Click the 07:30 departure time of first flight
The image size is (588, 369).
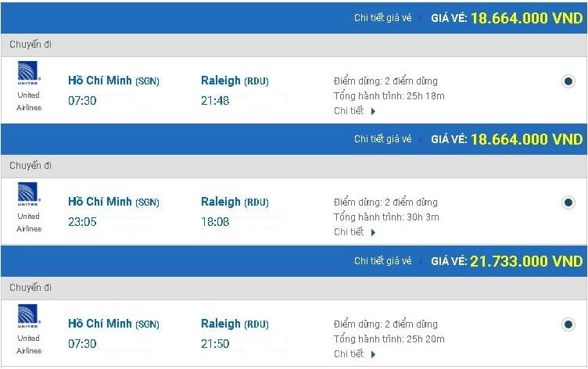[82, 100]
